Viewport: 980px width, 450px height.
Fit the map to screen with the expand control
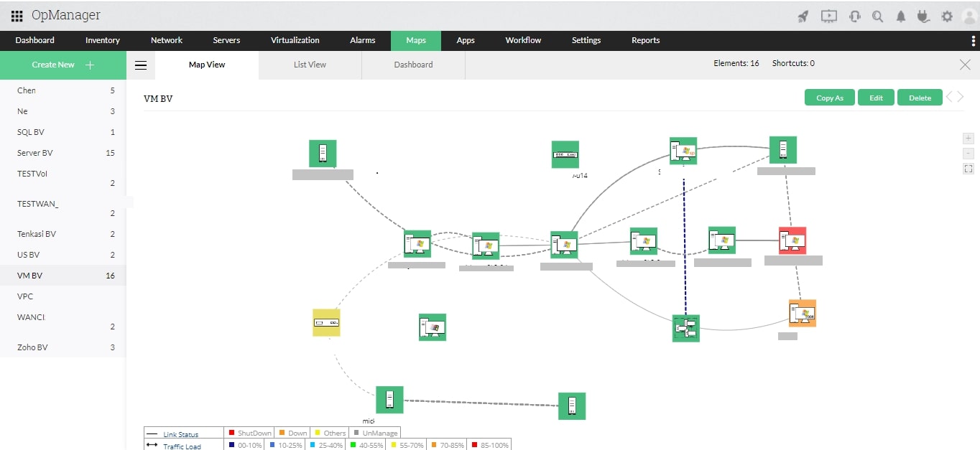tap(969, 169)
